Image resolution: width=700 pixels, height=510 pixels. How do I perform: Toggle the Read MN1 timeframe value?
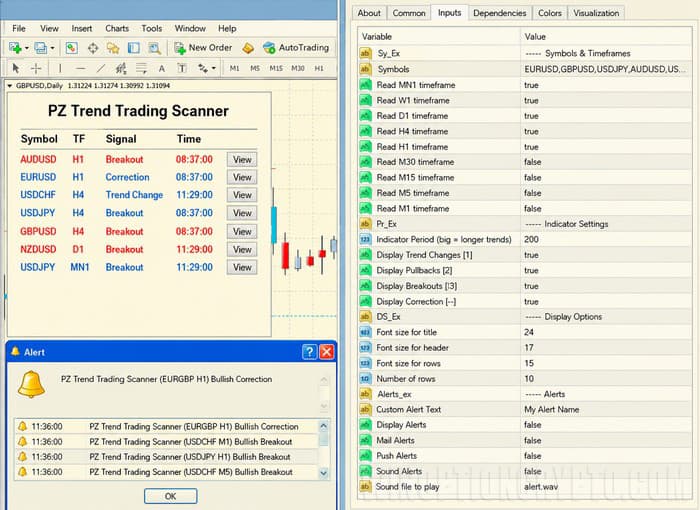coord(606,85)
